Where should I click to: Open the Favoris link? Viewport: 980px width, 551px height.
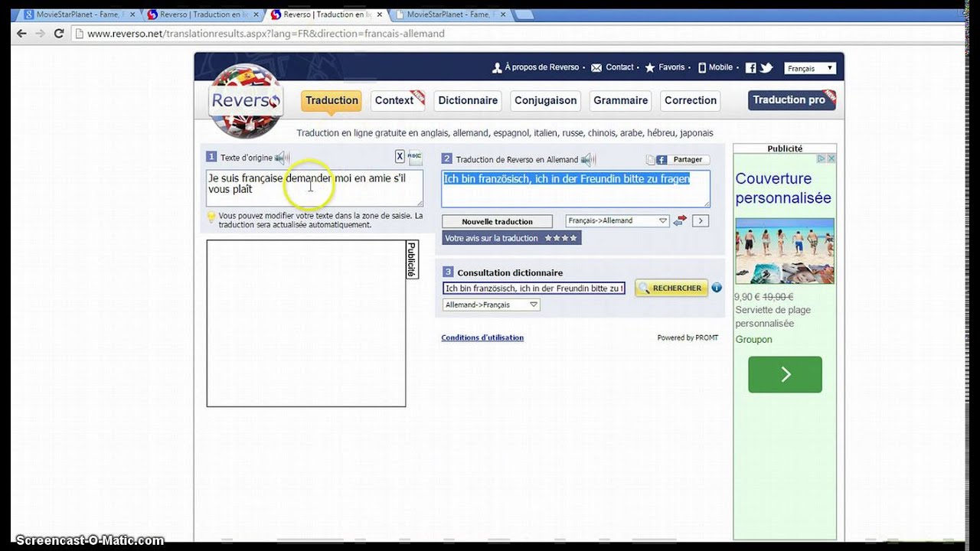[665, 67]
